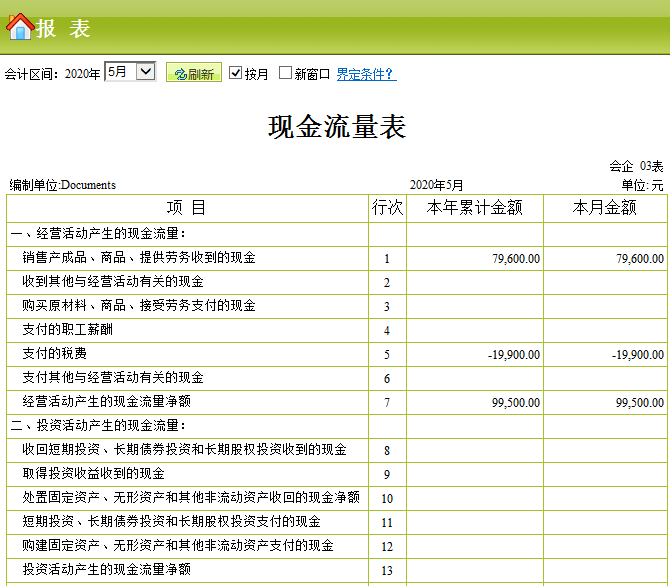The image size is (670, 586).
Task: Select the 支付的职工薪酬 row
Action: [337, 330]
